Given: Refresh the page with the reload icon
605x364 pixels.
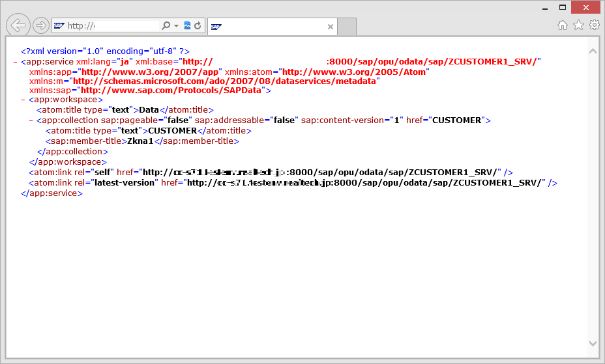Looking at the screenshot, I should tap(198, 25).
